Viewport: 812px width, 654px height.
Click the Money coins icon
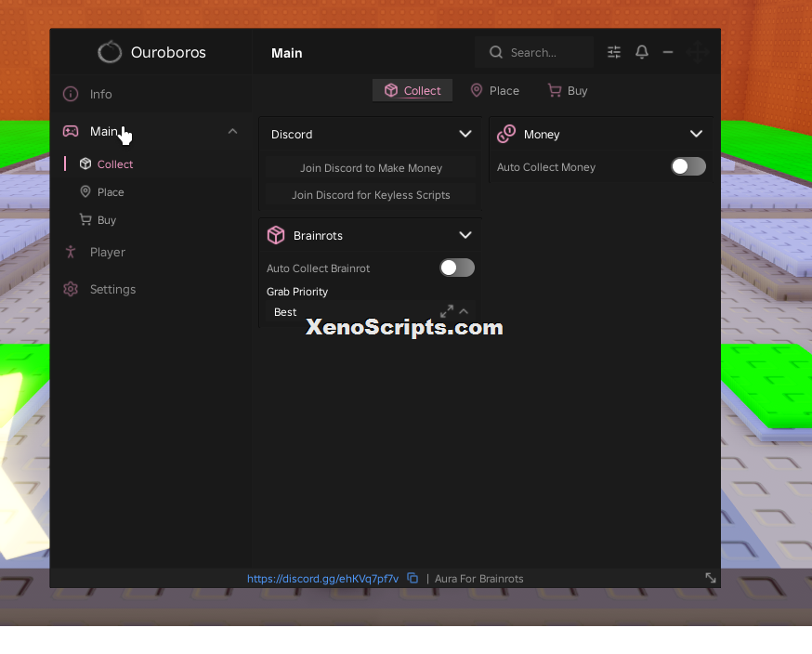506,134
